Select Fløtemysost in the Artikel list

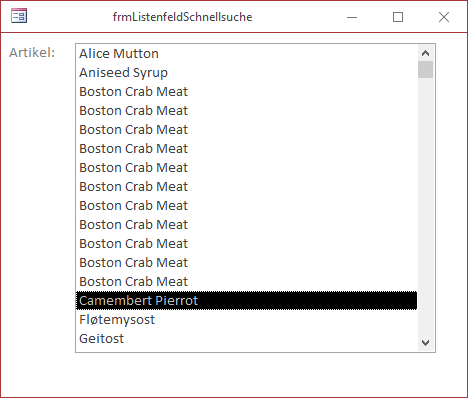point(246,320)
